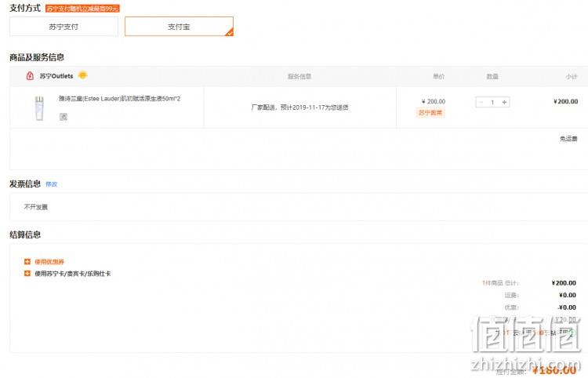This screenshot has width=588, height=378.
Task: Open the Estee Lauder product thumbnail
Action: point(39,108)
